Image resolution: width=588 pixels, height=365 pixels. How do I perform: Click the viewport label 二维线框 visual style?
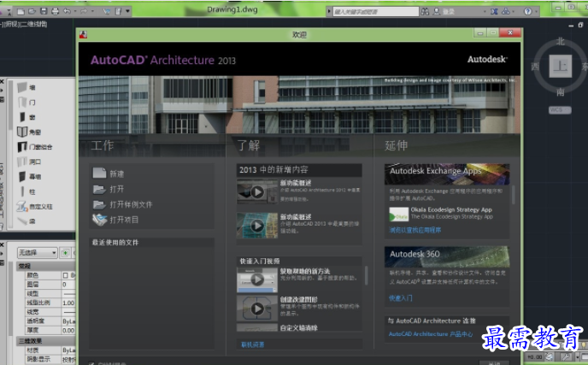[34, 24]
